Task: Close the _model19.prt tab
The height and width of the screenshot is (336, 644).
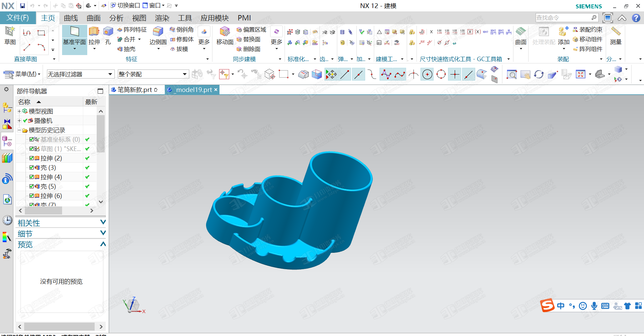Action: pyautogui.click(x=216, y=90)
